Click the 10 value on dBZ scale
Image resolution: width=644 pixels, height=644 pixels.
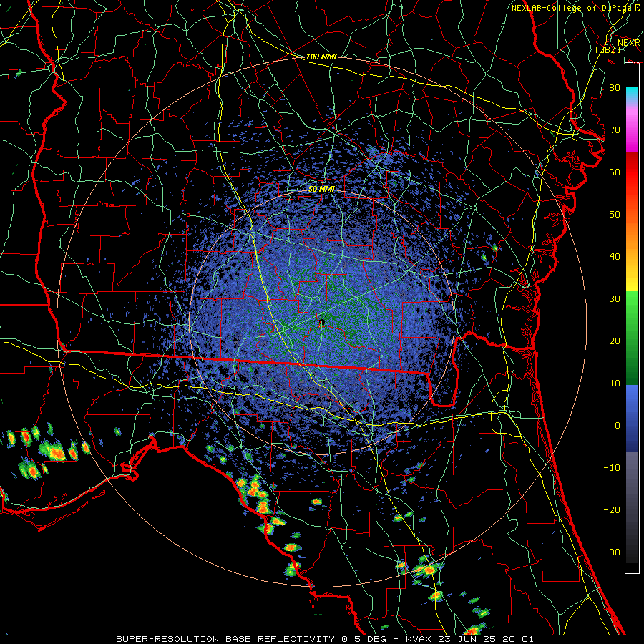[615, 384]
